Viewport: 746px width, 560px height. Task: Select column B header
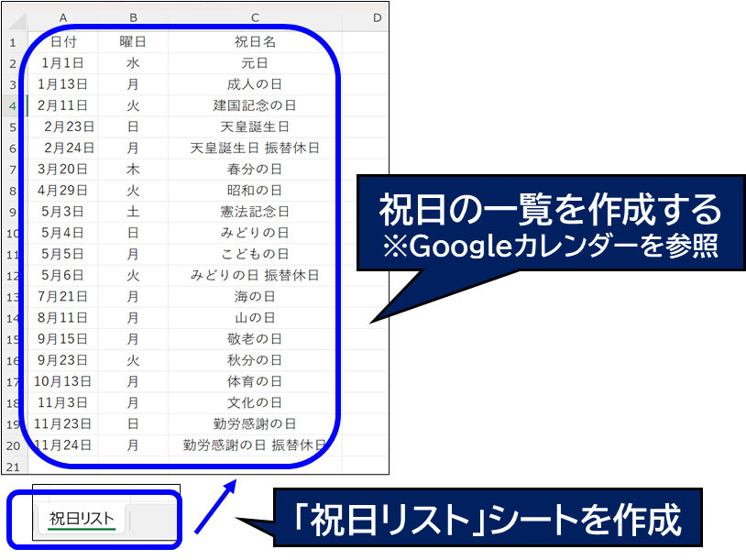click(133, 17)
